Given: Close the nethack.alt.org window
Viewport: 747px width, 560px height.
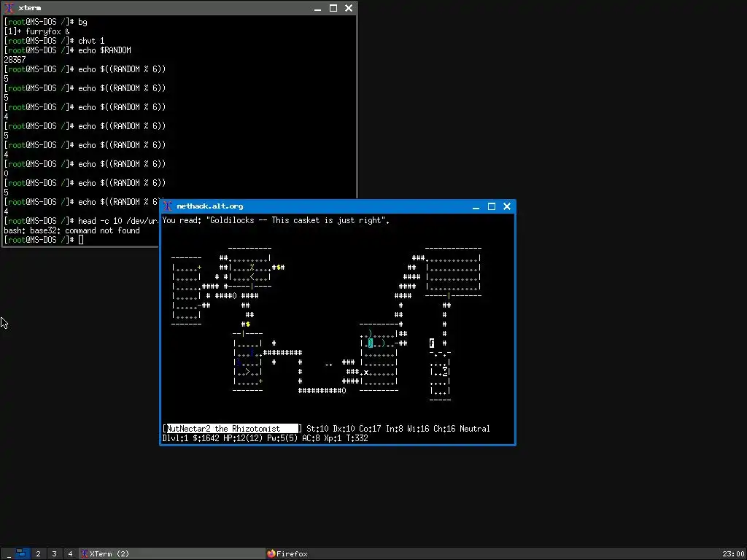Looking at the screenshot, I should tap(507, 206).
